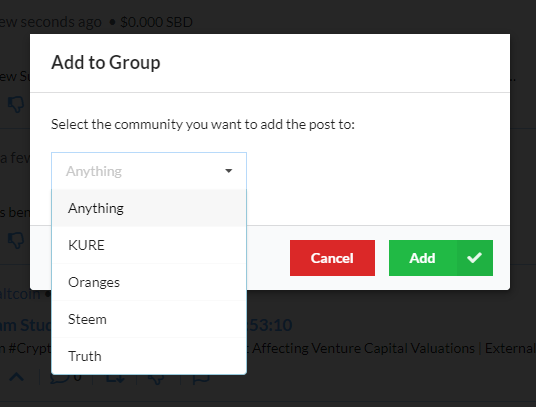The image size is (536, 407).
Task: Select Steem community option
Action: tap(149, 319)
